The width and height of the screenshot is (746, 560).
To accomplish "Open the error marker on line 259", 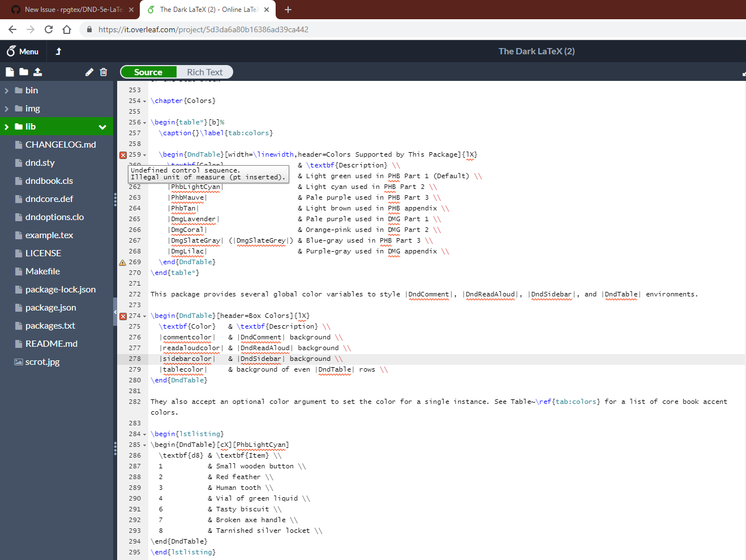I will pos(123,154).
